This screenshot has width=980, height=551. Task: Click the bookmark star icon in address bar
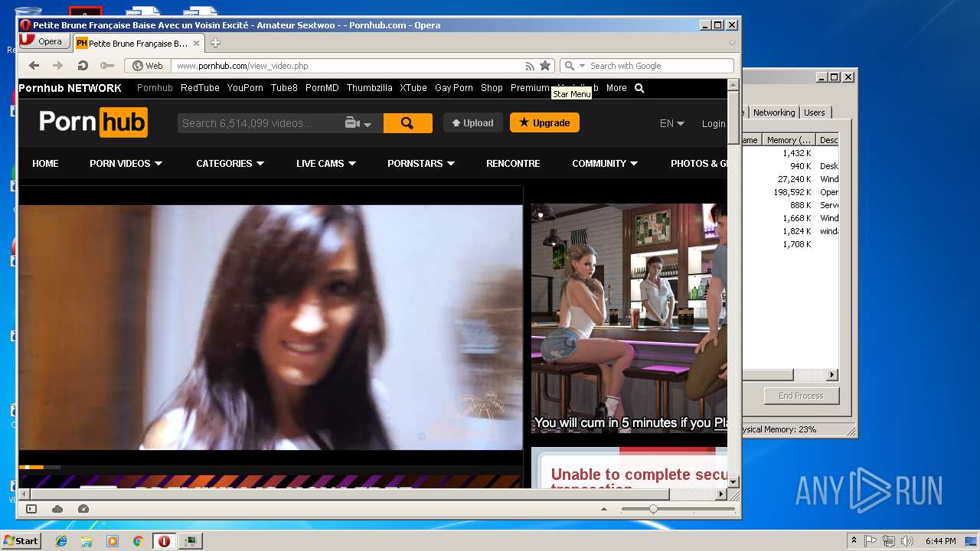click(545, 66)
